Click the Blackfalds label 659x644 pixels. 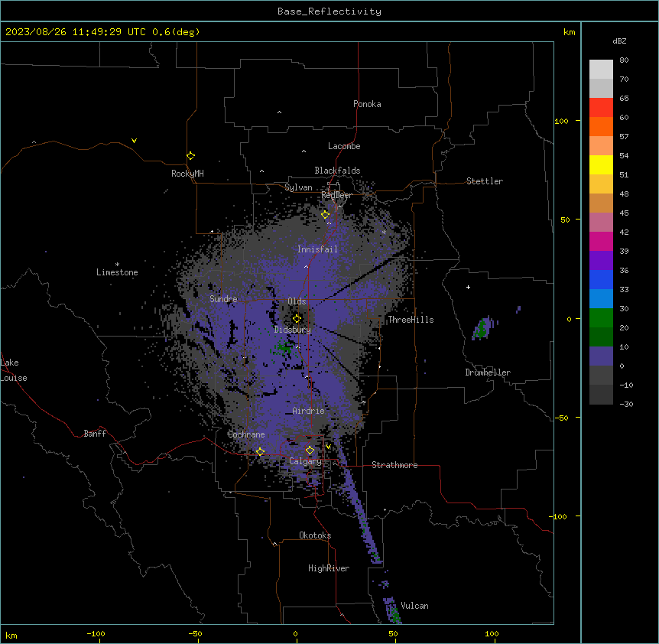pos(337,171)
